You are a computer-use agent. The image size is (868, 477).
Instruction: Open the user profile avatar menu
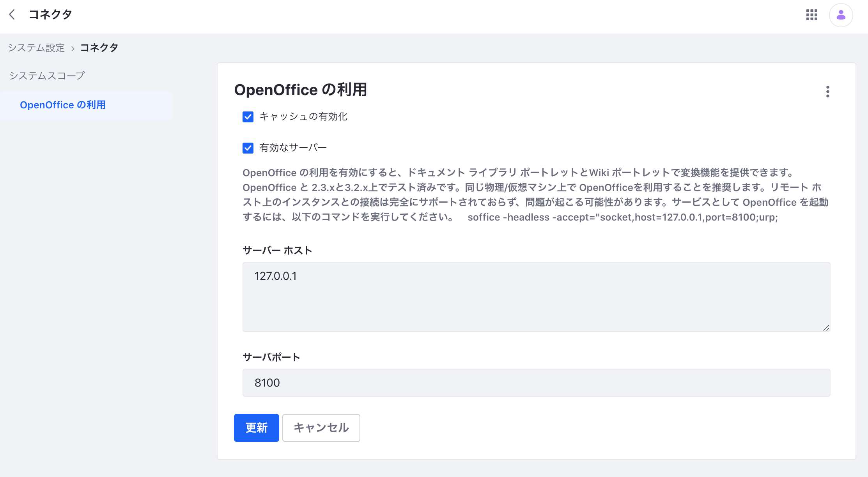tap(841, 15)
